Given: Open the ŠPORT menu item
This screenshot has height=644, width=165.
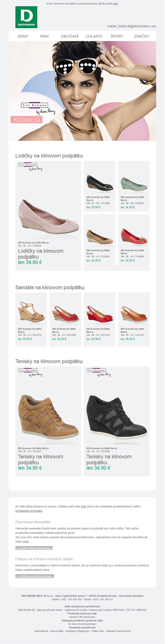Looking at the screenshot, I should [x=117, y=36].
